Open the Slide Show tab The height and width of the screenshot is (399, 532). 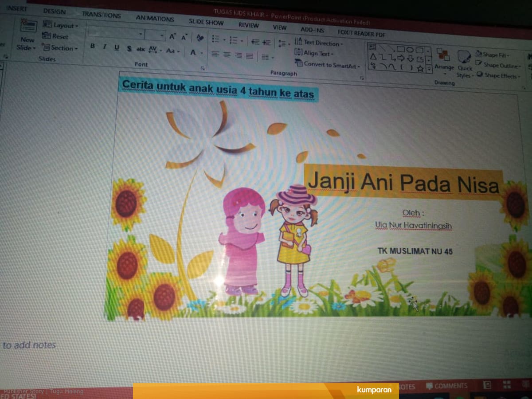tap(206, 22)
